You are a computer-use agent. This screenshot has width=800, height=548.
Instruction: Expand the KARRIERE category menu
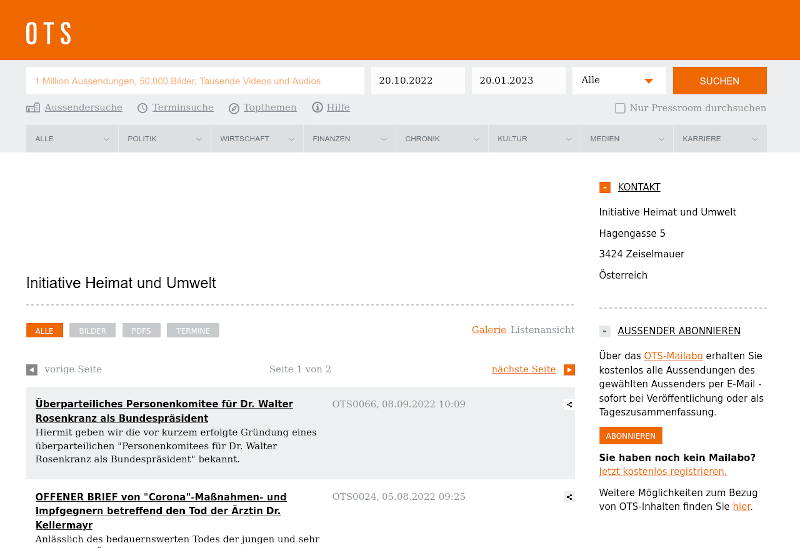(720, 139)
